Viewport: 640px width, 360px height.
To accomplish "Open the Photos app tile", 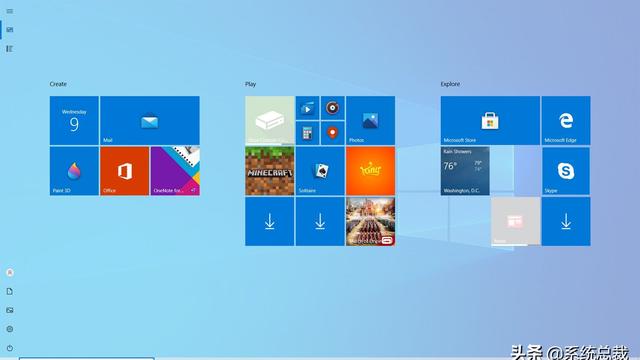I will (370, 120).
